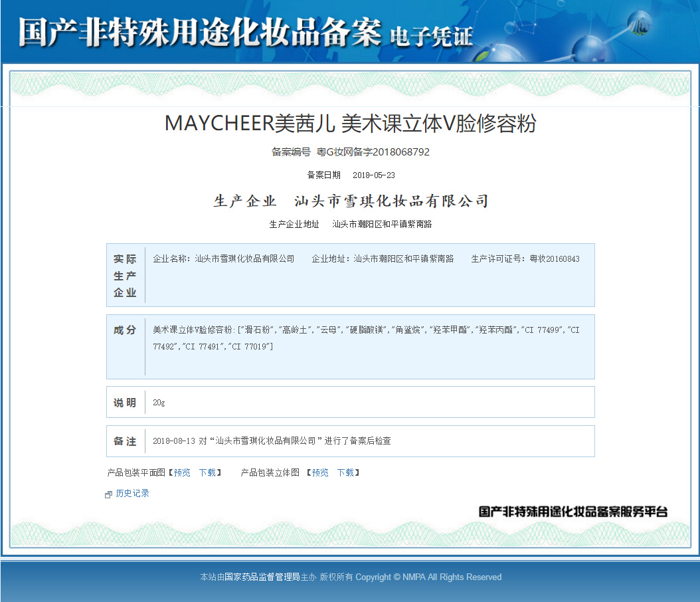The image size is (700, 602).
Task: Click the 备案日期 label
Action: (323, 175)
